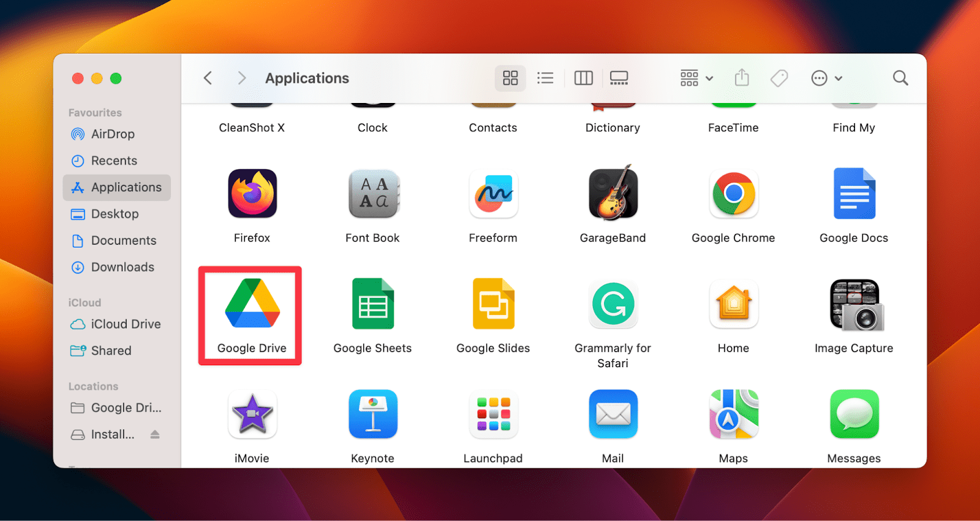Open the Firefox app icon
The width and height of the screenshot is (980, 521).
252,194
